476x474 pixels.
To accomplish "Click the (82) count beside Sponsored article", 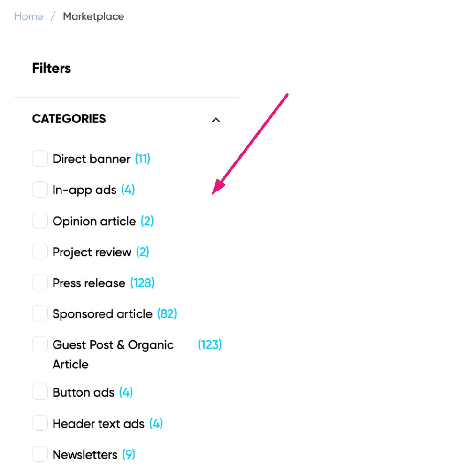I will click(167, 314).
